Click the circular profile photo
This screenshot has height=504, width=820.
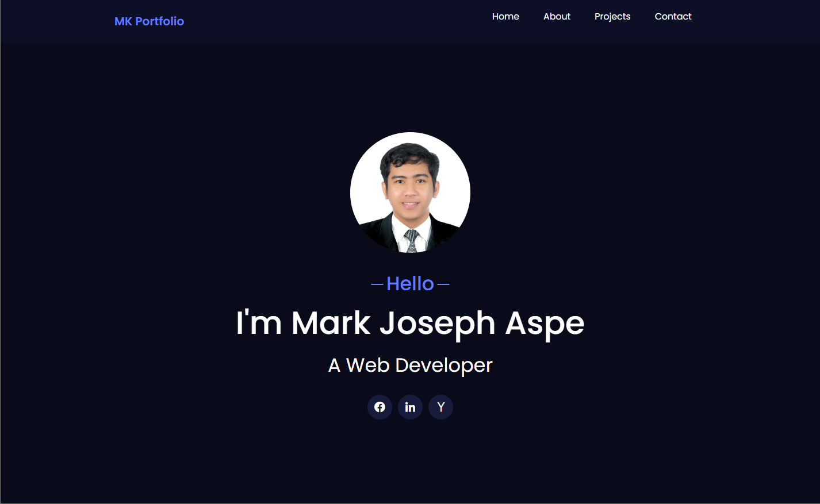click(410, 193)
